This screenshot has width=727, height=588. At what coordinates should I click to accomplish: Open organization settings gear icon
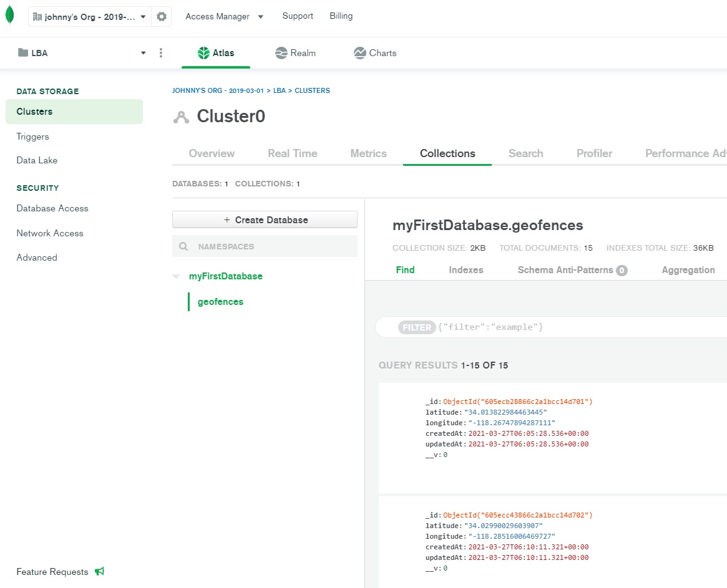tap(162, 17)
